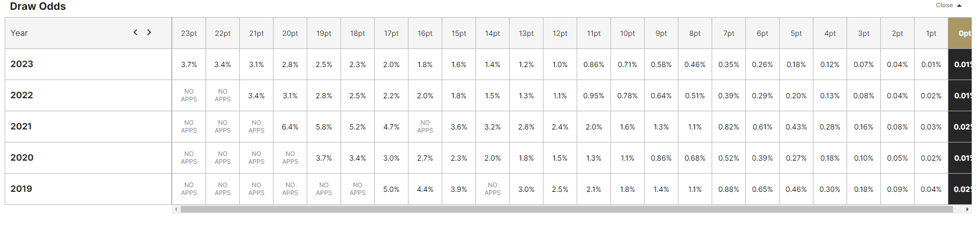Click the NO APPS cell under 16pt
The height and width of the screenshot is (235, 980).
point(425,127)
